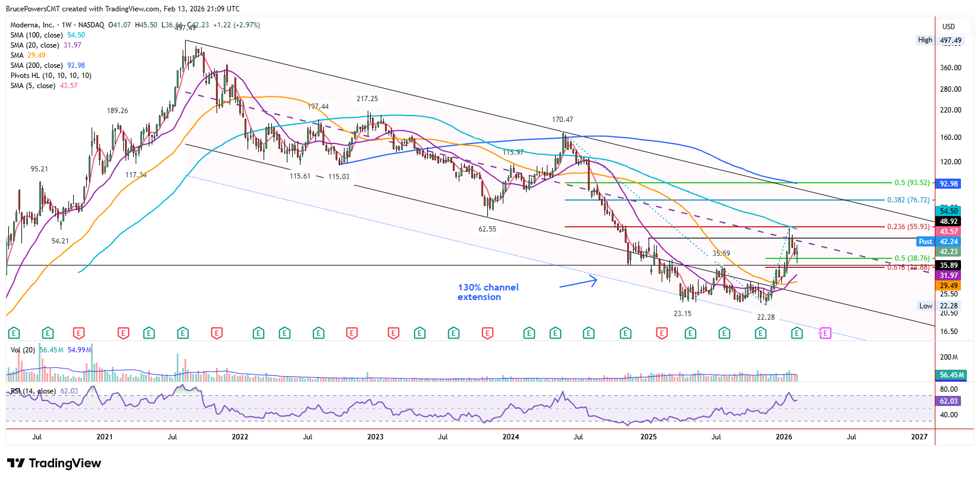Click the 23.15 pivot low label
Image resolution: width=980 pixels, height=481 pixels.
point(682,314)
